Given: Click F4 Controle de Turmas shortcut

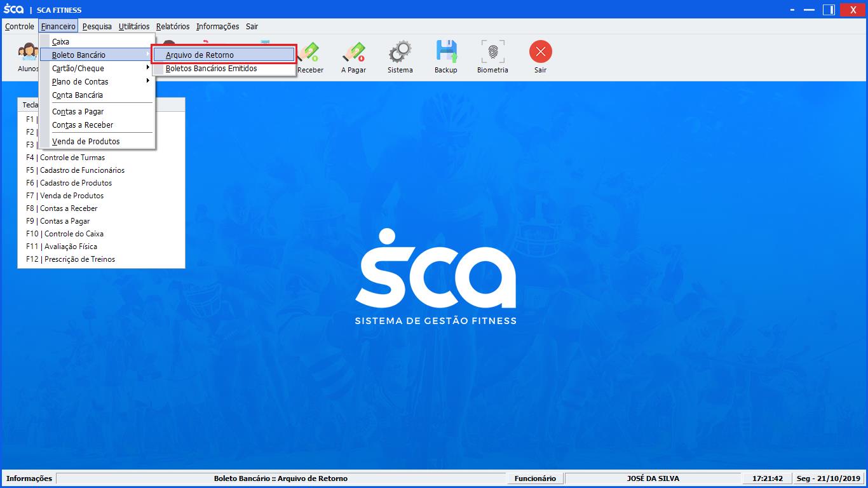Looking at the screenshot, I should click(65, 158).
